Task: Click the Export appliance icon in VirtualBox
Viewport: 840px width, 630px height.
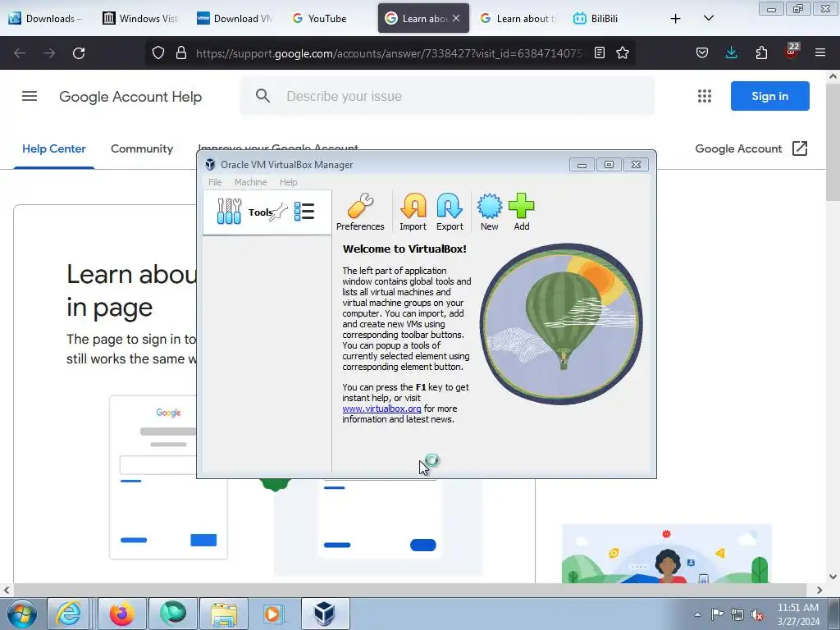Action: [450, 212]
